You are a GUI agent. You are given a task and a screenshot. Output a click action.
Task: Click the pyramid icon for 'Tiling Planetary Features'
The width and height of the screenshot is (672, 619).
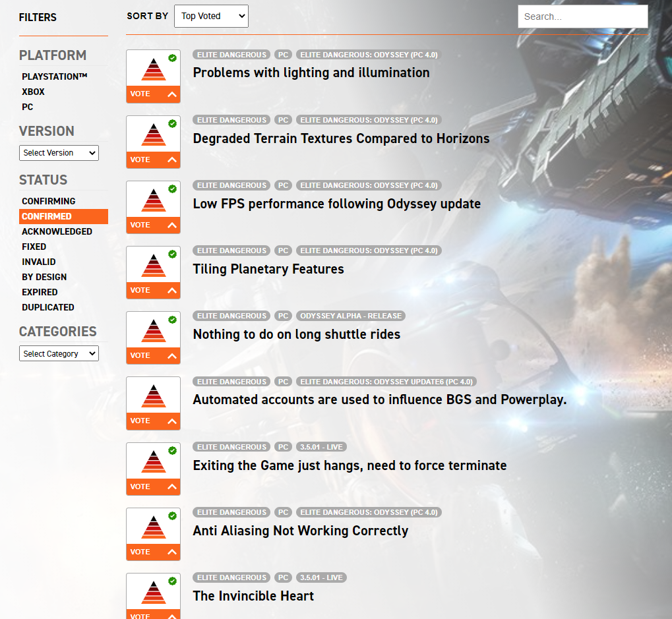pyautogui.click(x=154, y=266)
